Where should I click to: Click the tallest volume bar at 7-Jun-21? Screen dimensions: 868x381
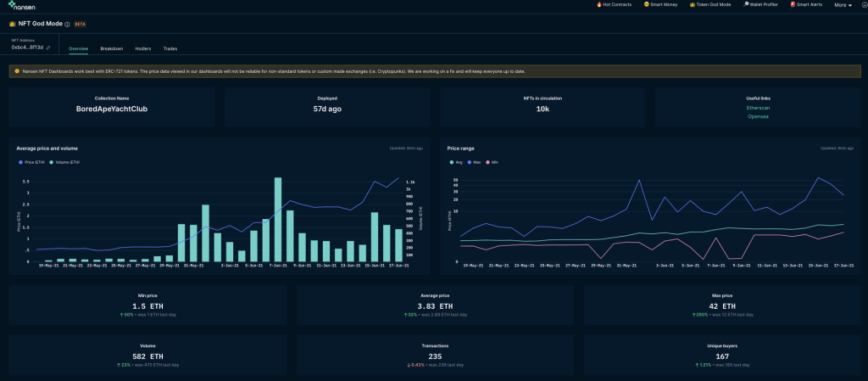pos(278,219)
